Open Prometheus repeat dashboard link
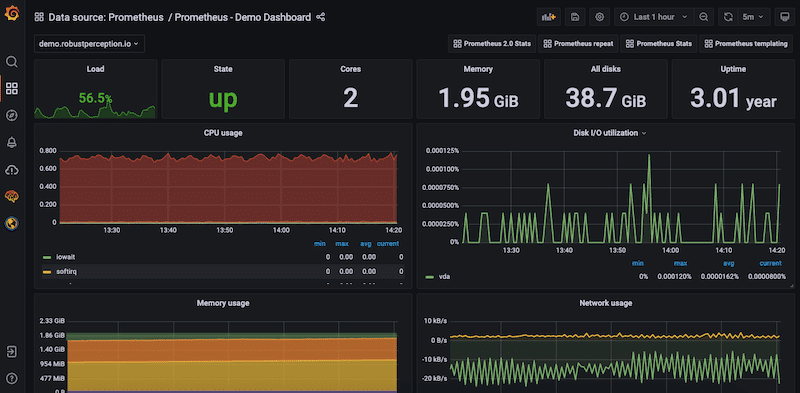Viewport: 800px width, 393px height. pyautogui.click(x=579, y=44)
